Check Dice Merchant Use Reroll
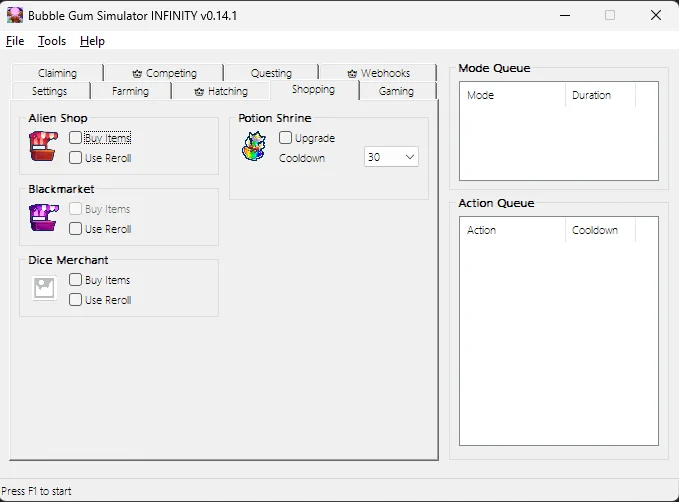The height and width of the screenshot is (502, 679). click(x=75, y=300)
